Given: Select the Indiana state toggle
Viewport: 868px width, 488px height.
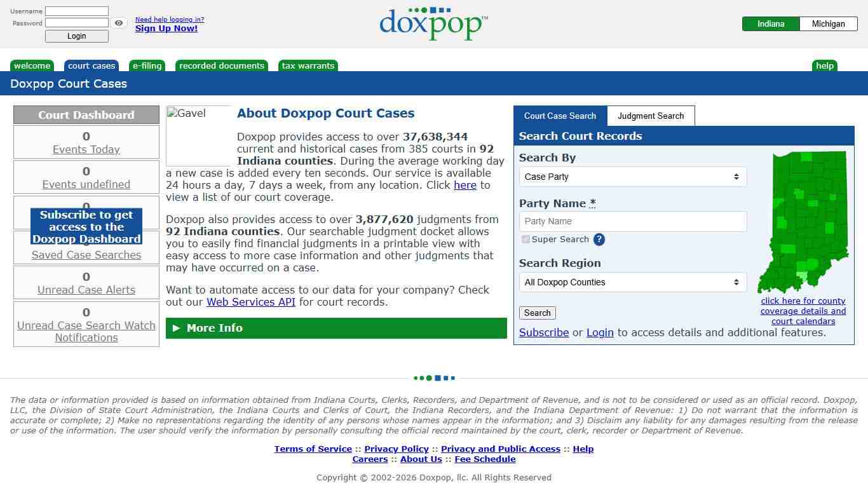Looking at the screenshot, I should [x=770, y=24].
